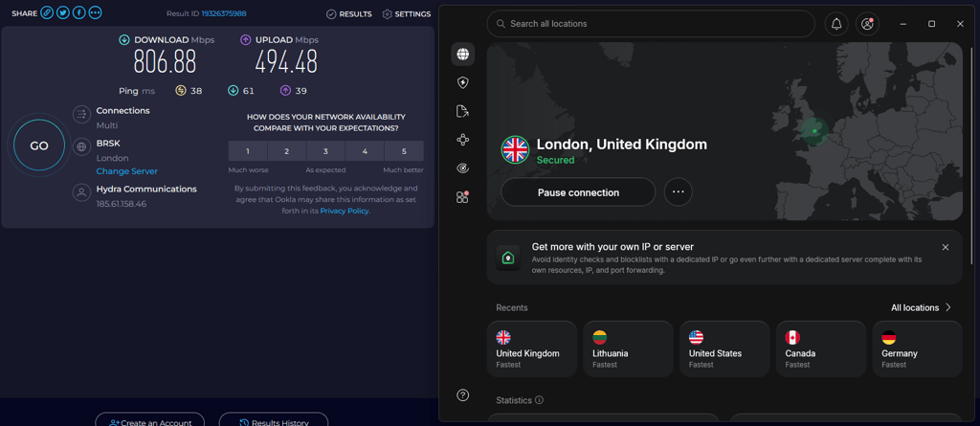Click Change Server link

click(127, 171)
